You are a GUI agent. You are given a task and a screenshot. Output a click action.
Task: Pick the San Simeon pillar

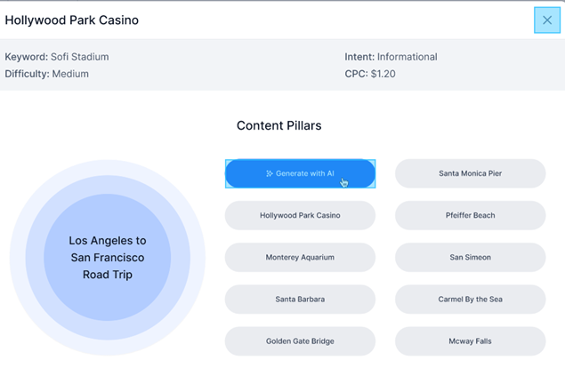(x=470, y=258)
